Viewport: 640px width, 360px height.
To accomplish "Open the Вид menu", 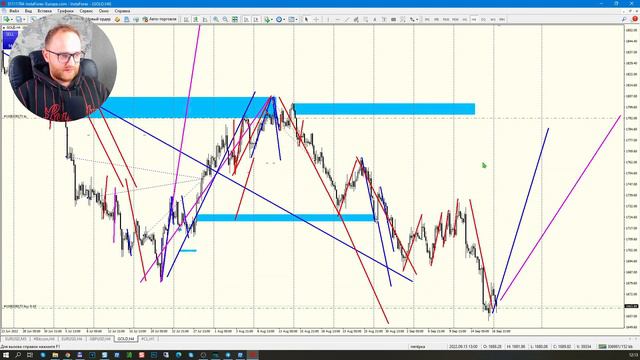I will (28, 11).
